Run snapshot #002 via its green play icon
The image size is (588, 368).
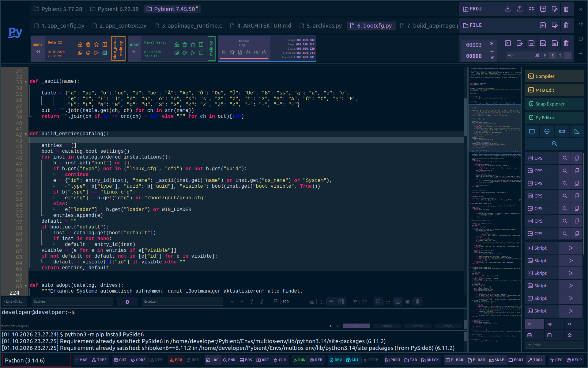point(193,53)
